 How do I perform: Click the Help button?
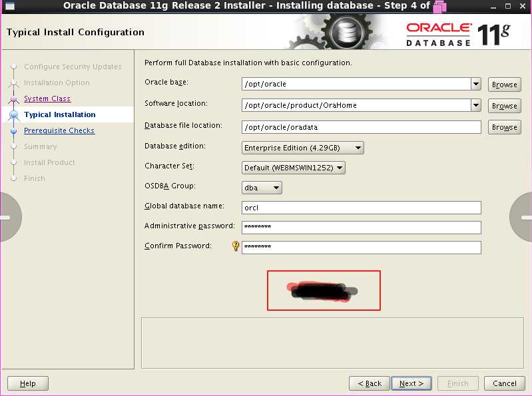[x=28, y=383]
